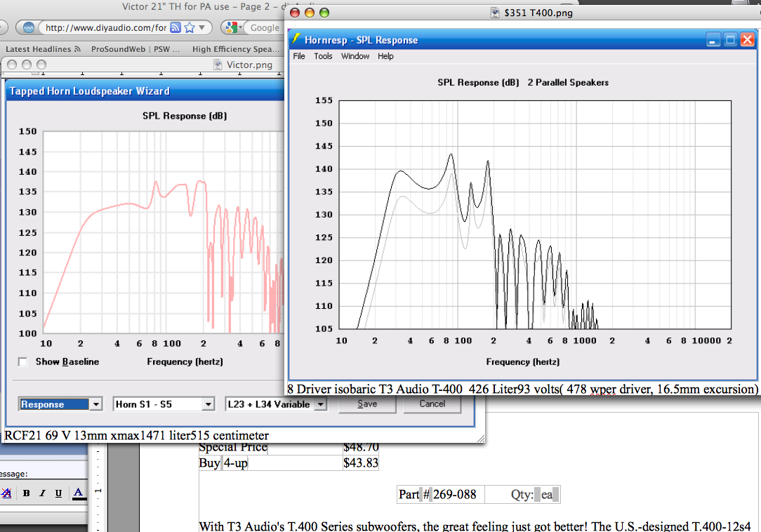Click the Save button in the wizard

pyautogui.click(x=367, y=404)
